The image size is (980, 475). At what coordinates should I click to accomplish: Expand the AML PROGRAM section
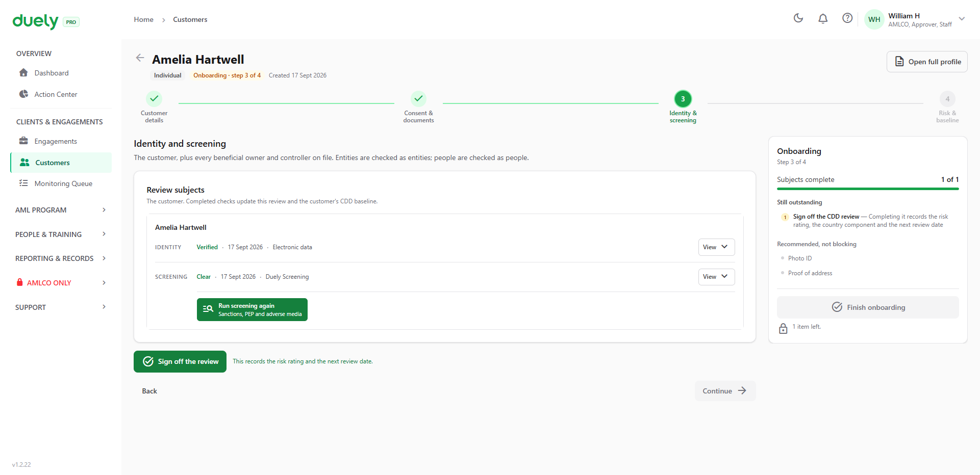click(61, 210)
